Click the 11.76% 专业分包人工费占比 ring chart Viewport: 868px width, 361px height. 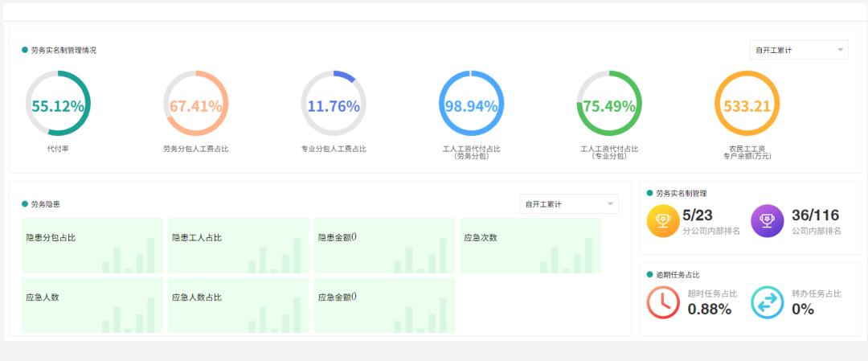(334, 105)
